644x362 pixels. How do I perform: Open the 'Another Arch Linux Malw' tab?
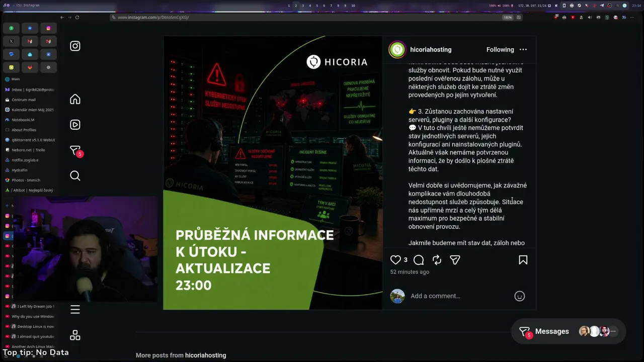[30, 346]
